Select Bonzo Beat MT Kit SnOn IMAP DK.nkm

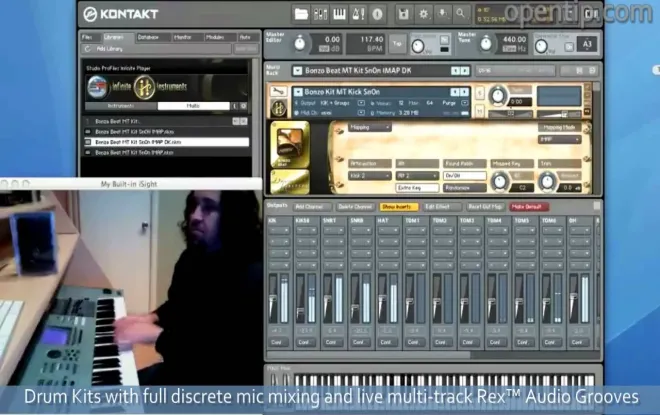click(167, 142)
